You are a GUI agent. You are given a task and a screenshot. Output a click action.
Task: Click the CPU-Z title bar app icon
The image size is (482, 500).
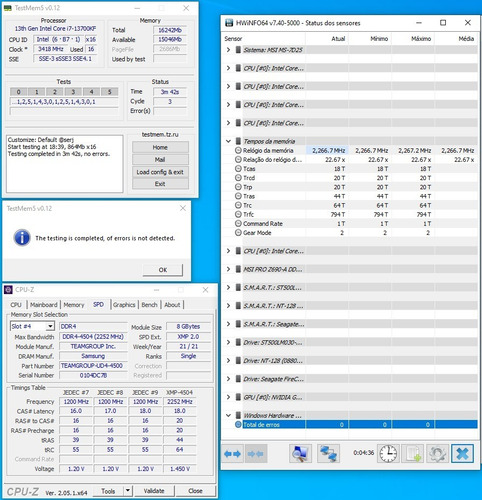point(8,290)
